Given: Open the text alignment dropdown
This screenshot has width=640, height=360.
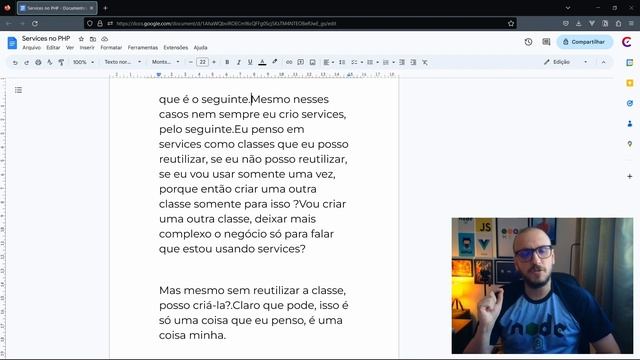Looking at the screenshot, I should coord(329,62).
